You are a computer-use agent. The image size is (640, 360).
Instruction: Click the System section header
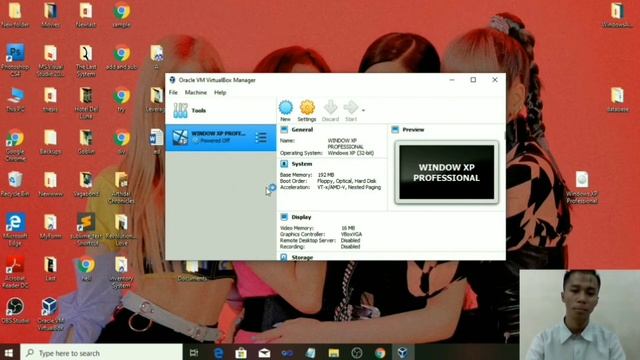pos(302,164)
